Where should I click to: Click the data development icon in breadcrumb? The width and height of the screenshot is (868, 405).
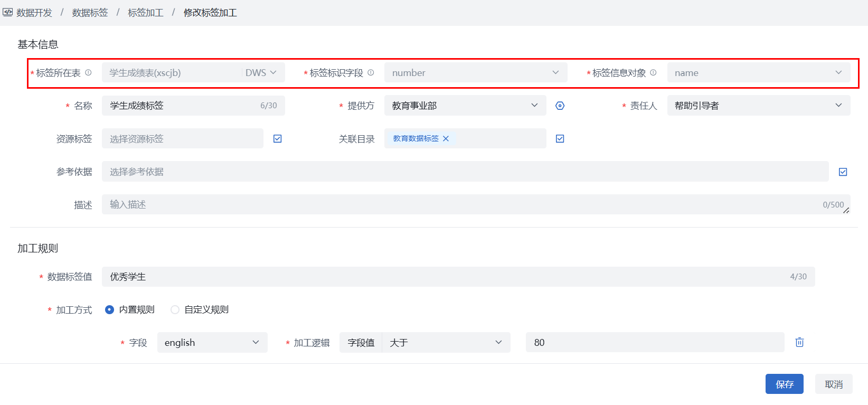[7, 12]
